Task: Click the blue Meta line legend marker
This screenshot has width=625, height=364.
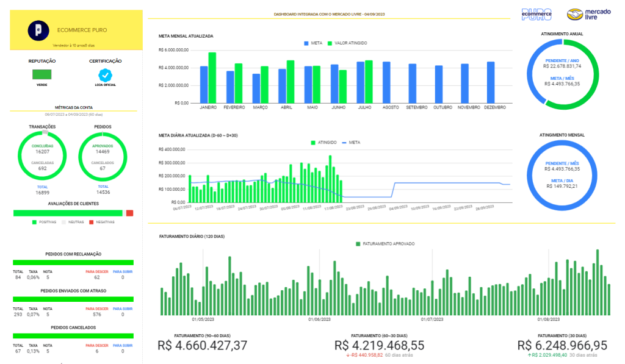Action: [343, 142]
